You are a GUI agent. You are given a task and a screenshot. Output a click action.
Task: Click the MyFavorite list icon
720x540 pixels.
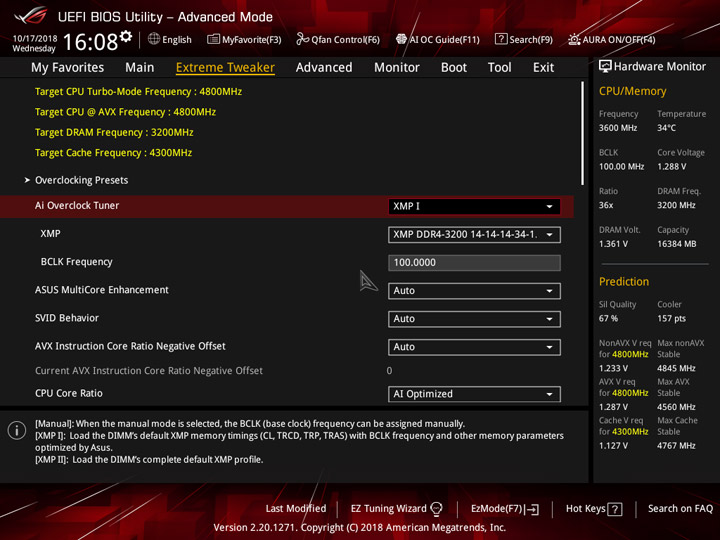coord(213,39)
